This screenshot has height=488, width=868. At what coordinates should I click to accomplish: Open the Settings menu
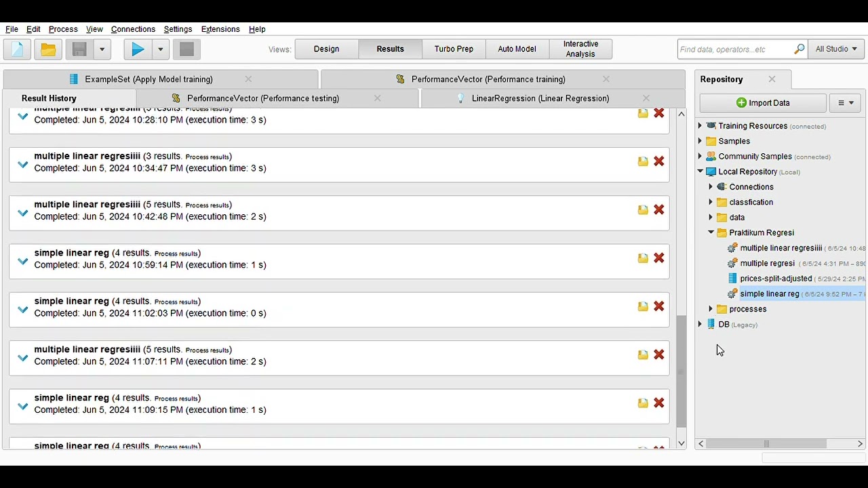178,29
